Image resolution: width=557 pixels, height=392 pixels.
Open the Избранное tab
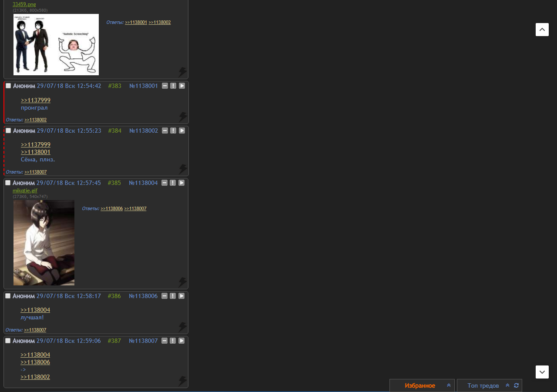420,386
